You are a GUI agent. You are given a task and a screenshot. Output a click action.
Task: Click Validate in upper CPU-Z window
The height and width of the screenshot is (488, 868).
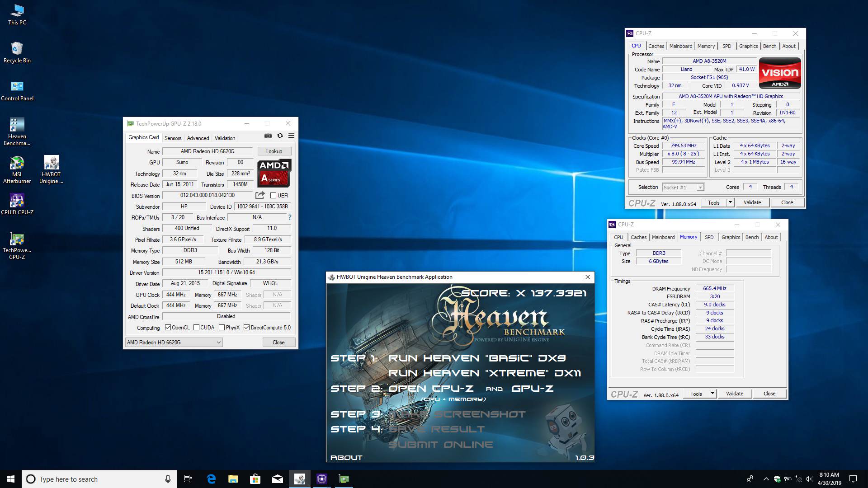[x=752, y=202]
